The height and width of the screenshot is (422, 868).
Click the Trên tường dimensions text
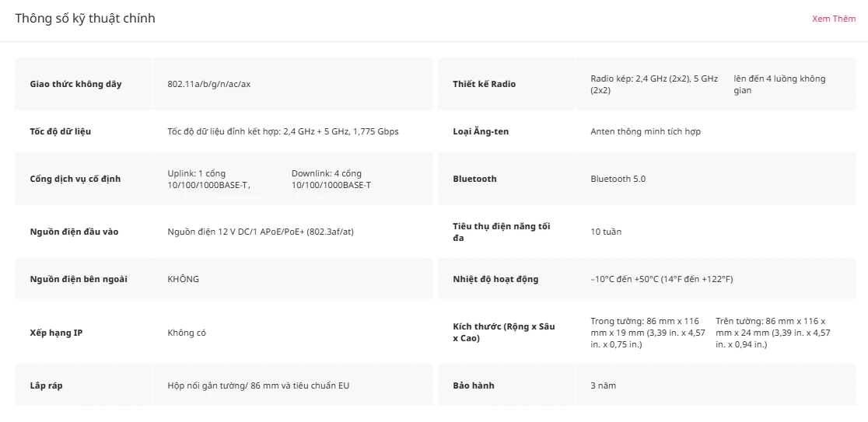pyautogui.click(x=773, y=333)
